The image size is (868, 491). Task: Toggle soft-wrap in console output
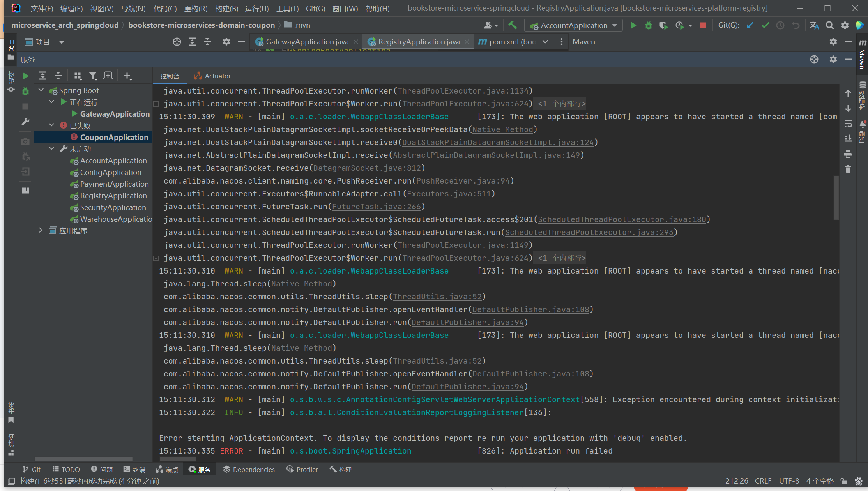point(848,124)
